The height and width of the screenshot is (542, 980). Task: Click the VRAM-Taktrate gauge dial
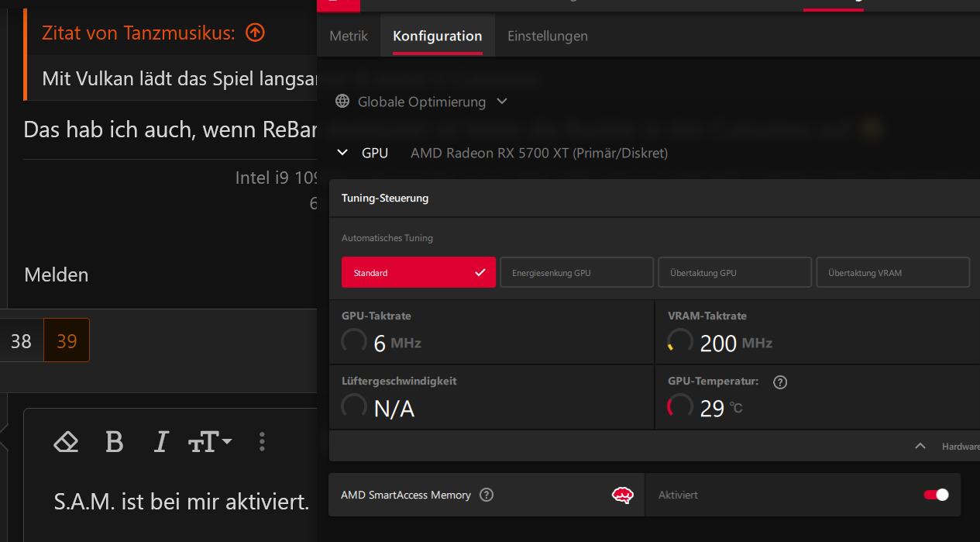[680, 341]
